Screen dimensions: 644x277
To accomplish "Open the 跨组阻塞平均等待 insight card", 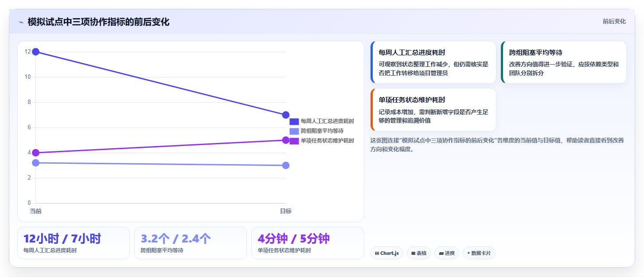I will [563, 62].
